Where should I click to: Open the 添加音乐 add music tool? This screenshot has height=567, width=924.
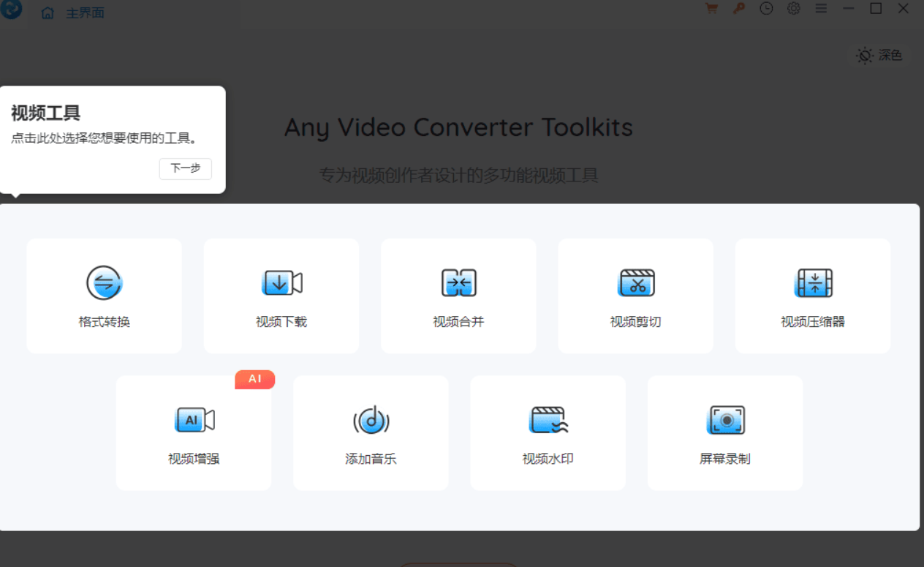pos(371,432)
